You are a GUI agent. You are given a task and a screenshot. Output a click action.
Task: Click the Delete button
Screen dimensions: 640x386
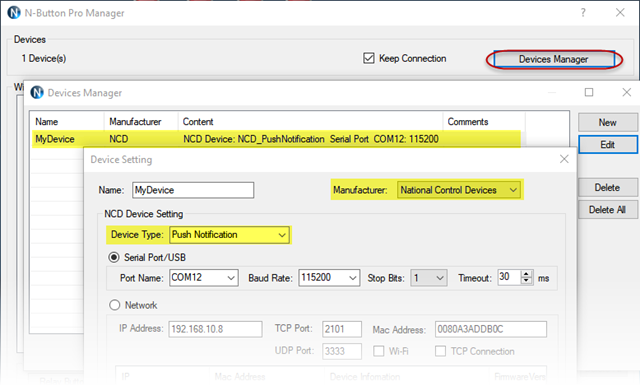[x=607, y=187]
